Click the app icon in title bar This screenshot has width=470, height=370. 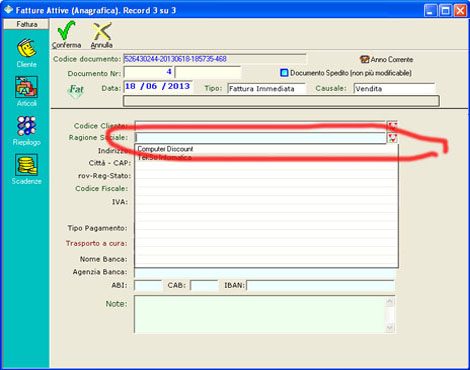click(8, 10)
